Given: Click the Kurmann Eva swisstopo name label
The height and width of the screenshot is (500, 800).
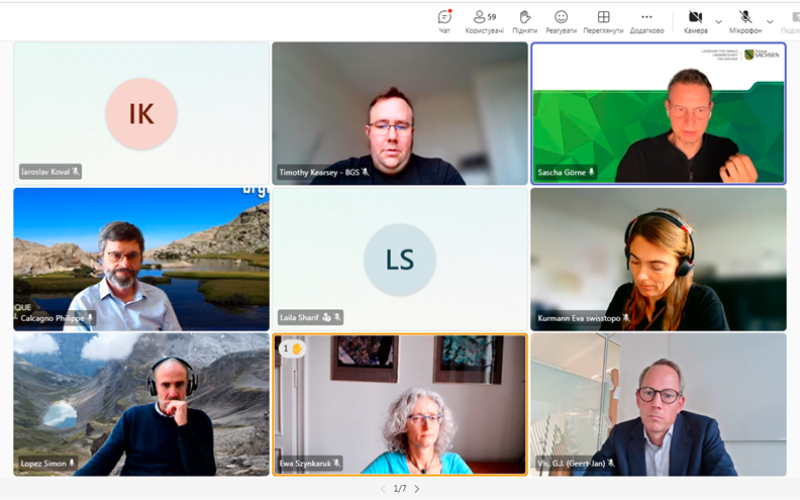Looking at the screenshot, I should pyautogui.click(x=584, y=318).
